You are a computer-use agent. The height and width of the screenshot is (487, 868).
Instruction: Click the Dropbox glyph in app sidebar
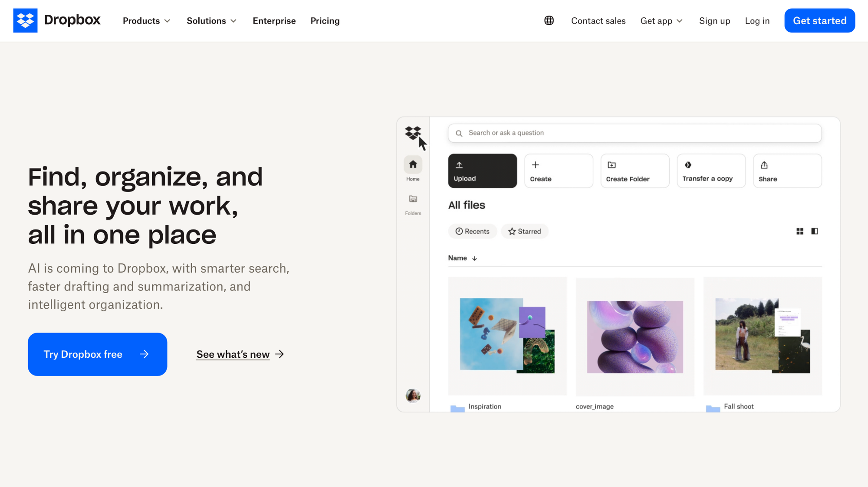point(413,133)
